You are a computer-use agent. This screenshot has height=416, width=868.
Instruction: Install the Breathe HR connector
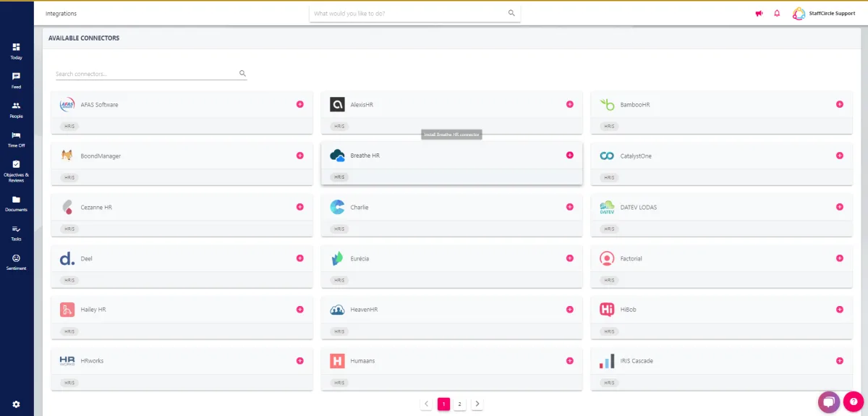point(569,155)
